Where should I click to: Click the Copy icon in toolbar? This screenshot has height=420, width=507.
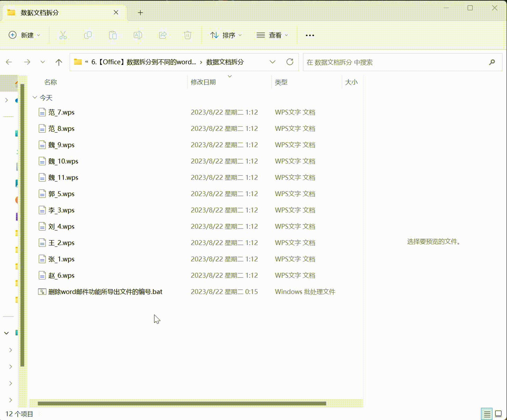[88, 35]
